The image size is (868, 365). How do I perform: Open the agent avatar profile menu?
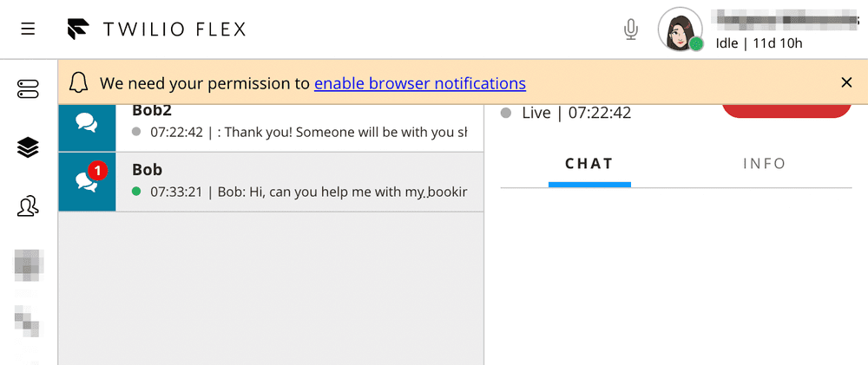pos(680,30)
